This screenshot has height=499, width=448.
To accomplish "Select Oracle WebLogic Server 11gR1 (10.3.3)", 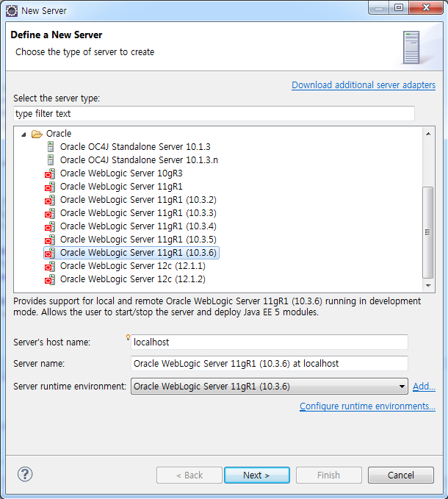I will [x=138, y=213].
